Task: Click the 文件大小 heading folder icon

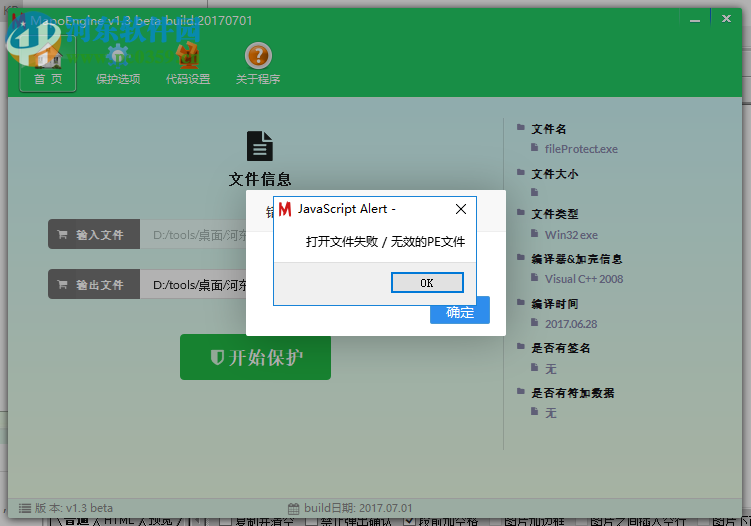Action: 521,172
